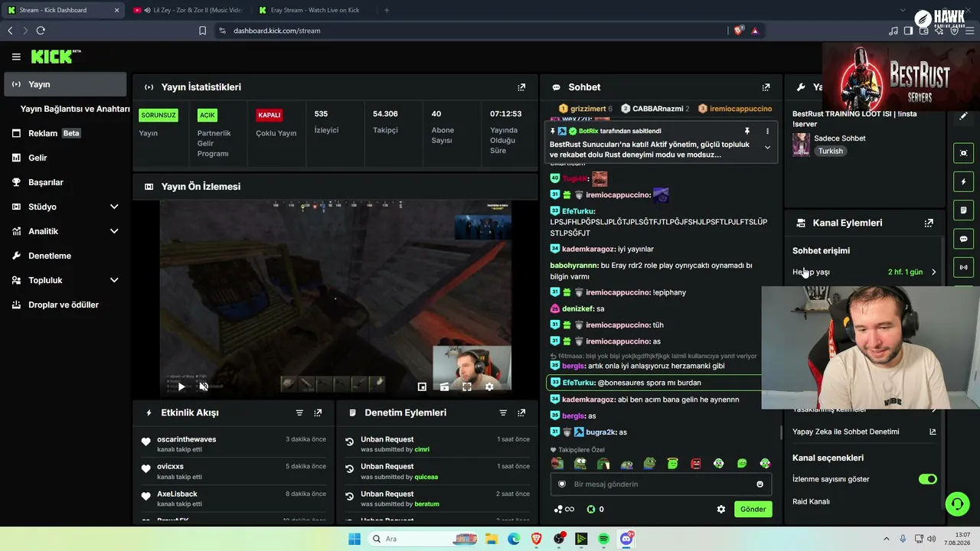Image resolution: width=980 pixels, height=551 pixels.
Task: Open the Başarılar page
Action: click(64, 182)
